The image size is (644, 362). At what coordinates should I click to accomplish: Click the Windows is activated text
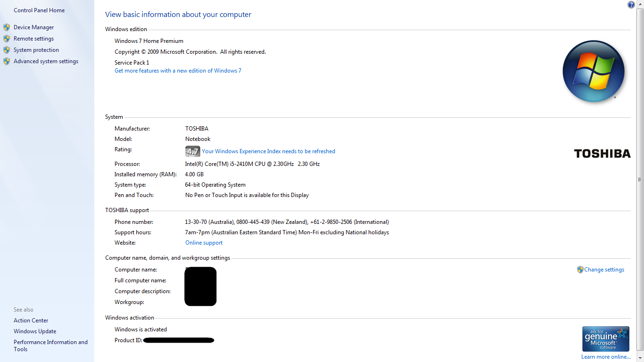pyautogui.click(x=140, y=329)
